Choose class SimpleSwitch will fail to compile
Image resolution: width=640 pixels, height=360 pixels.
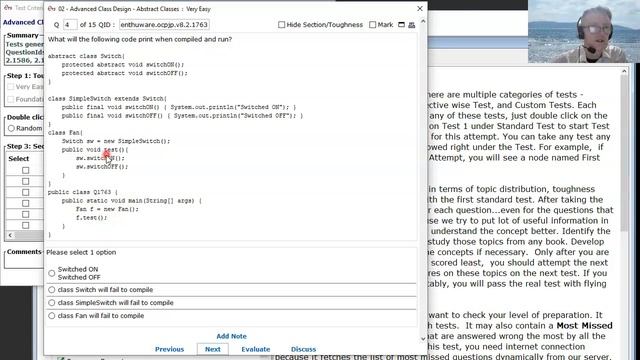(x=51, y=302)
